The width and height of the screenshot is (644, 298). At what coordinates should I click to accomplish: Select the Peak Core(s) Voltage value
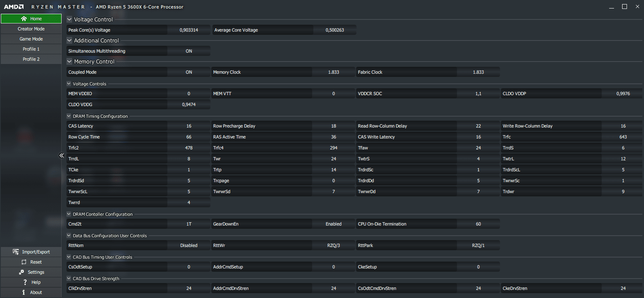pos(189,30)
